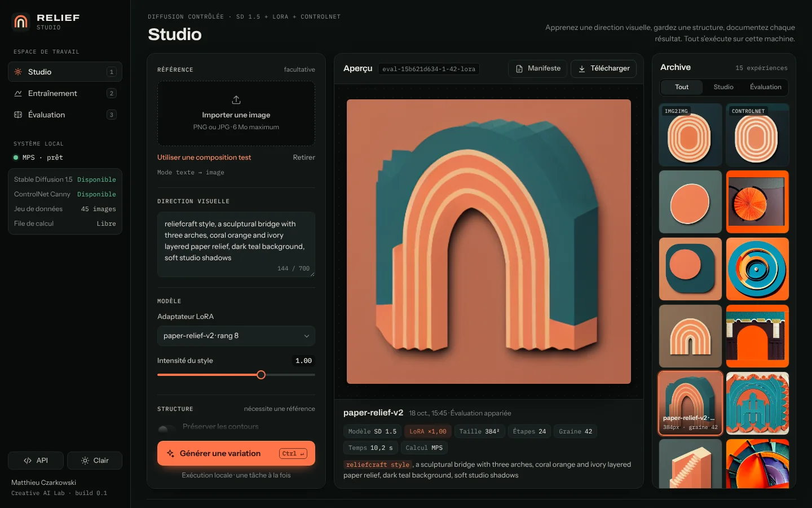Click Utiliser une composition test link
Image resolution: width=812 pixels, height=508 pixels.
[204, 157]
